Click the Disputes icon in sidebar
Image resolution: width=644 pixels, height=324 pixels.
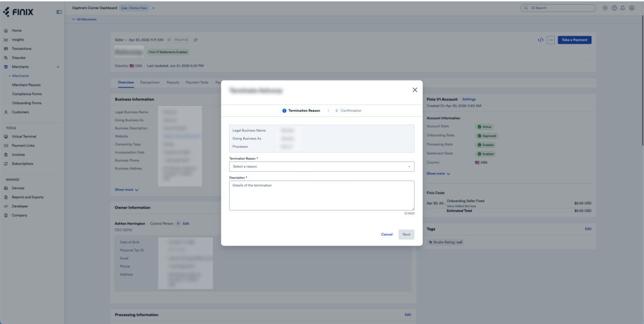pos(6,58)
